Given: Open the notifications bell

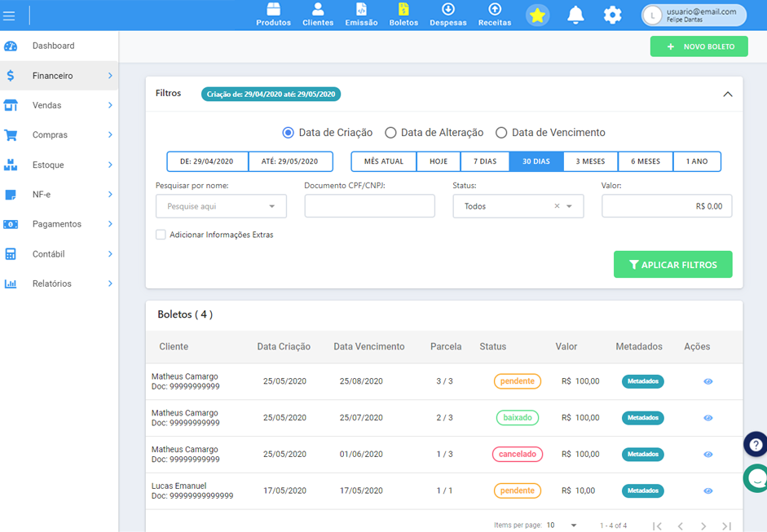Looking at the screenshot, I should (x=575, y=15).
